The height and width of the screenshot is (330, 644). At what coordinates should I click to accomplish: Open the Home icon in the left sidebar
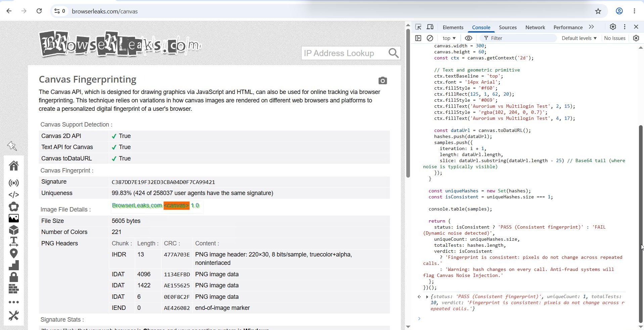point(14,166)
